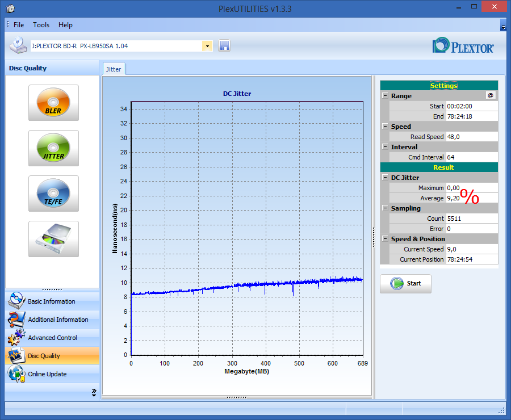This screenshot has height=420, width=511.
Task: Open the BLER disc quality test
Action: click(53, 103)
